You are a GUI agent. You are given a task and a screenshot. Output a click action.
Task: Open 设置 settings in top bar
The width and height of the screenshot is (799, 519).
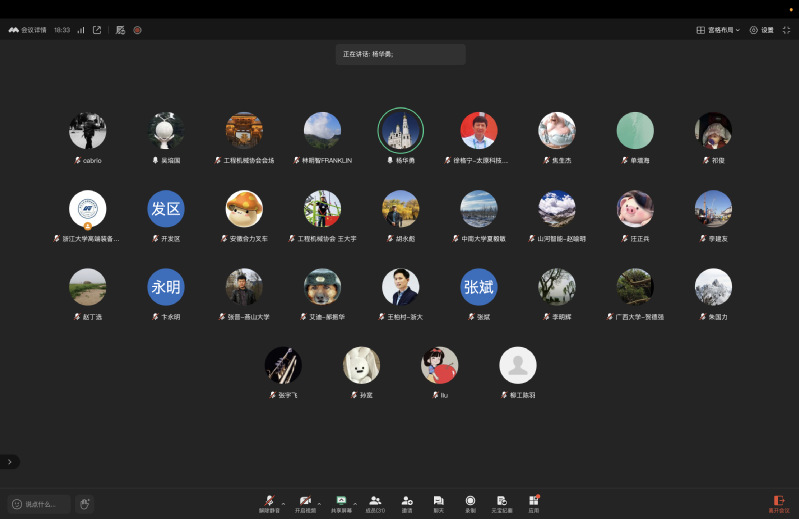click(x=761, y=30)
